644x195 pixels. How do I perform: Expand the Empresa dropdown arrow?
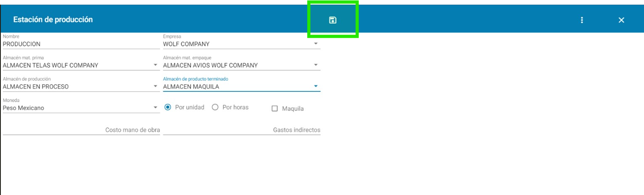[316, 43]
